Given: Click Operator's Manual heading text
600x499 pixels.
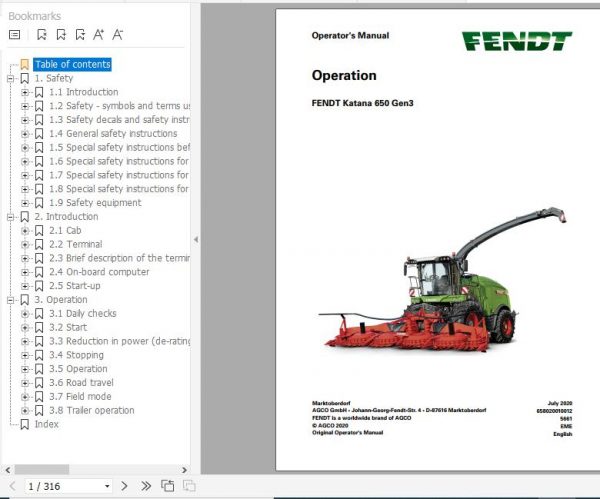Looking at the screenshot, I should pyautogui.click(x=350, y=36).
